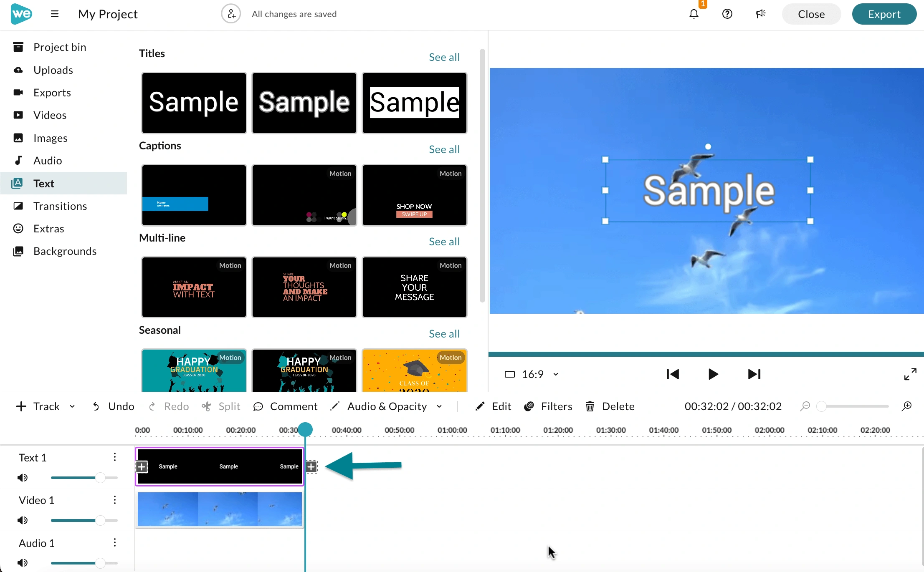
Task: Select the Video 1 seagull clip
Action: pyautogui.click(x=220, y=509)
